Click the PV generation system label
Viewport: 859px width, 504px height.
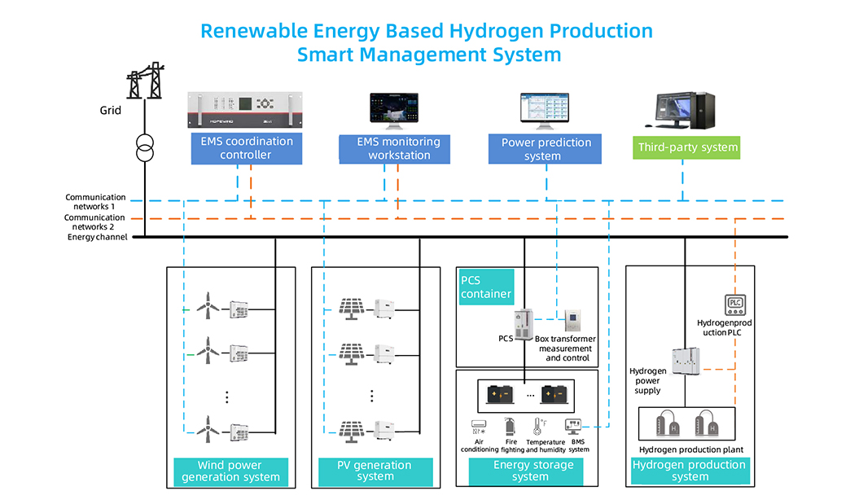click(375, 471)
